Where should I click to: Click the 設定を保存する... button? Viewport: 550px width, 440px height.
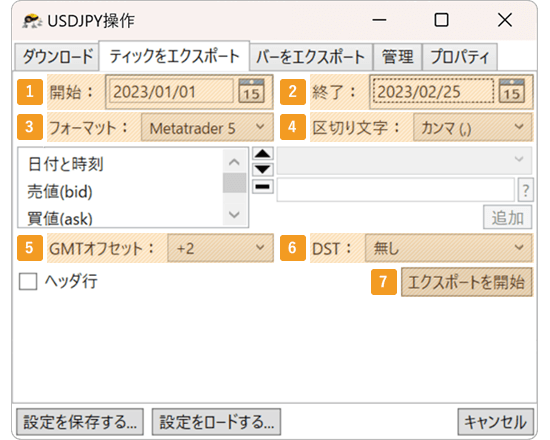[x=80, y=422]
